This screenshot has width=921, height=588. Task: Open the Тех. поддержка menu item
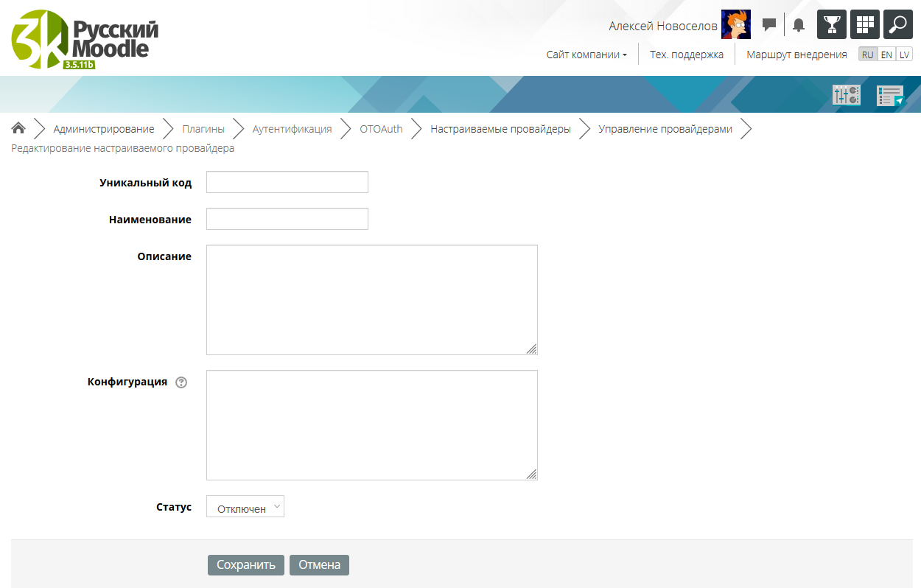(x=686, y=55)
